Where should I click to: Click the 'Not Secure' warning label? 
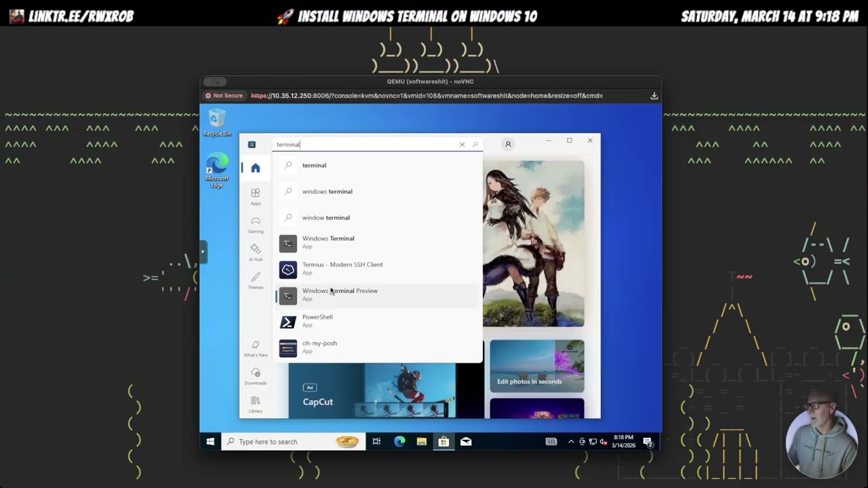[224, 96]
